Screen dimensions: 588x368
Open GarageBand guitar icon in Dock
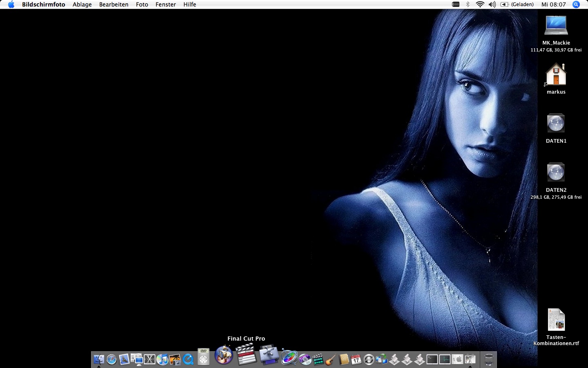pos(331,359)
